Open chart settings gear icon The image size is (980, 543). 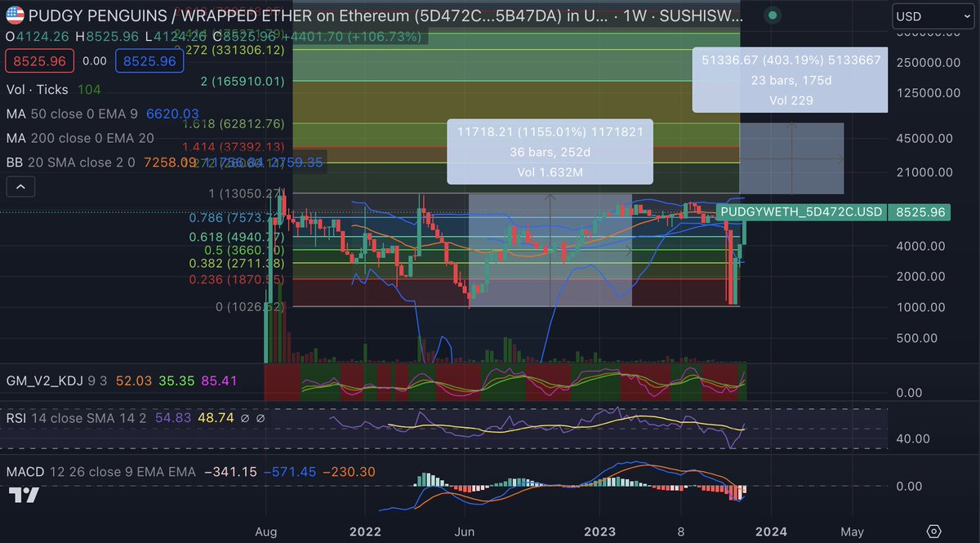point(934,531)
